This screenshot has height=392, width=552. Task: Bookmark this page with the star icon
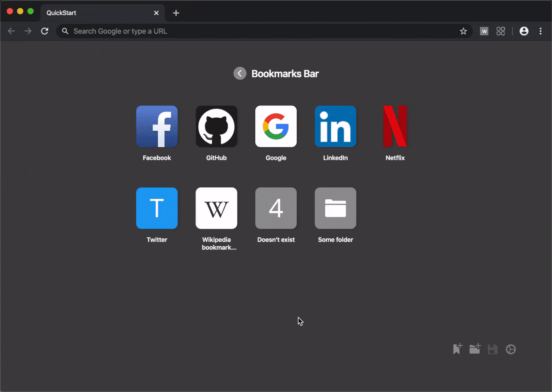[x=463, y=31]
